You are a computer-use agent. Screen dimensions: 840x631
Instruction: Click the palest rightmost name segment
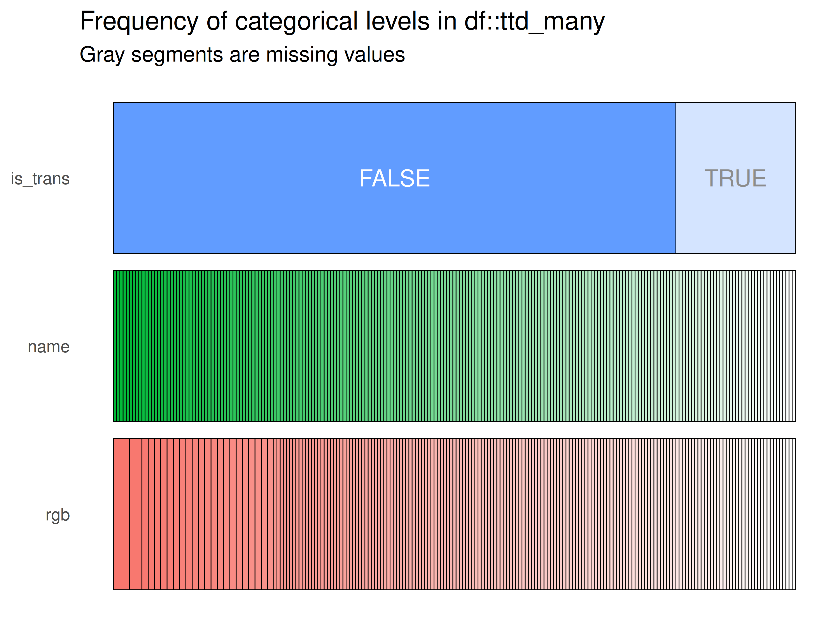click(x=794, y=346)
